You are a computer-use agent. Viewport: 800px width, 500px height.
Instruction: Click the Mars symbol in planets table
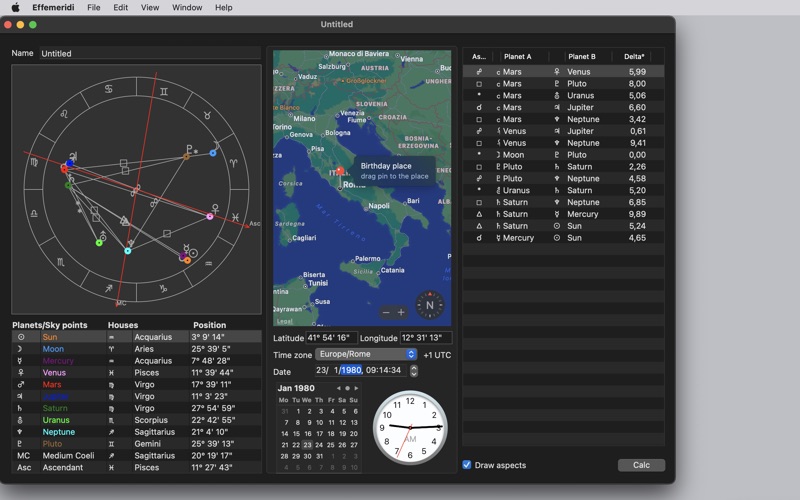[x=21, y=384]
